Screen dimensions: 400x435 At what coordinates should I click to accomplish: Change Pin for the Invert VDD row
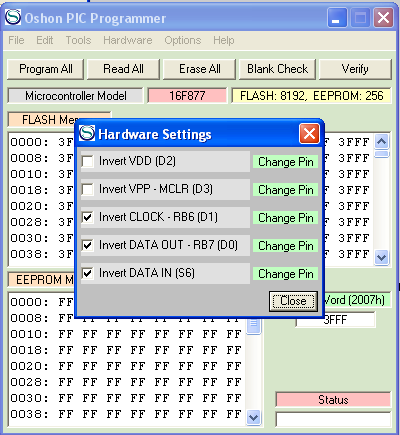(x=285, y=162)
